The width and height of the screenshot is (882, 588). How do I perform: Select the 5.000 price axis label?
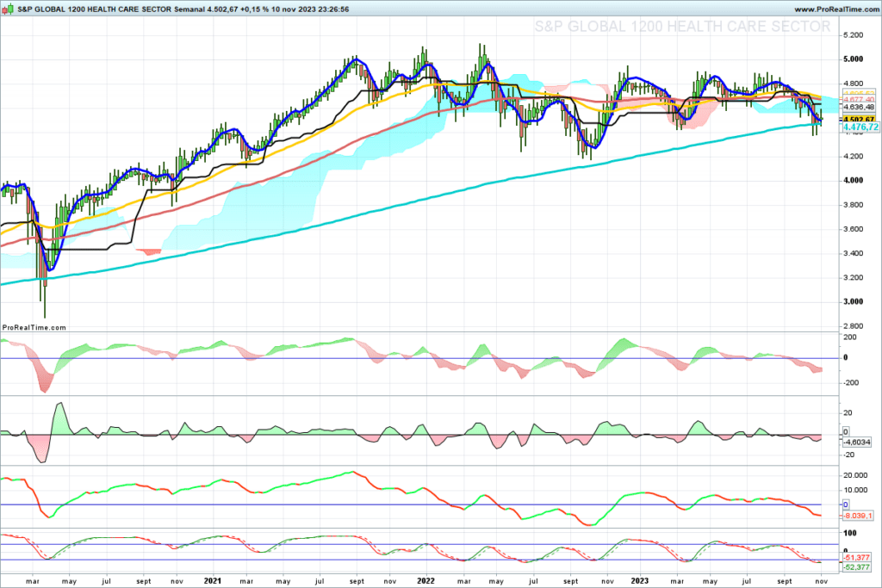click(854, 59)
